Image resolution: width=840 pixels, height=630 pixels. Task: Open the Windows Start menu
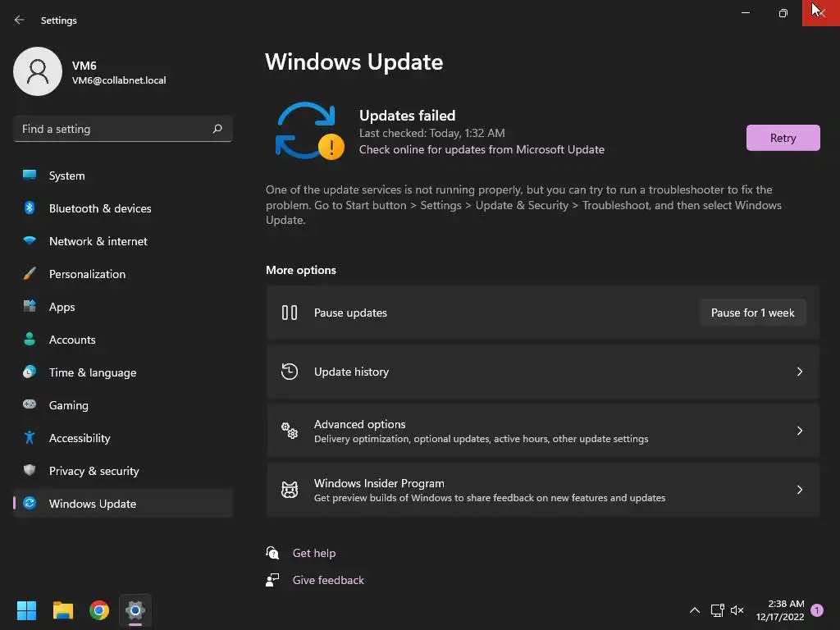(26, 610)
